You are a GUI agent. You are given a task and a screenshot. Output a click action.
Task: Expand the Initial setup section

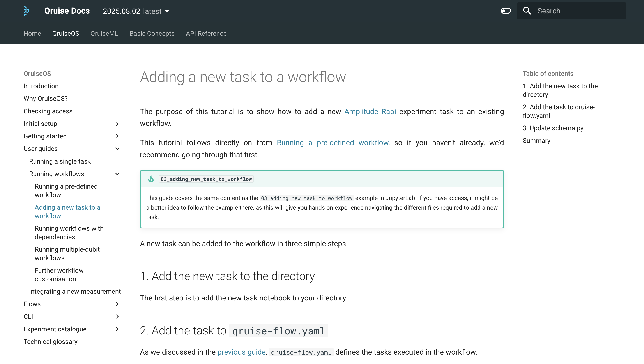[117, 124]
